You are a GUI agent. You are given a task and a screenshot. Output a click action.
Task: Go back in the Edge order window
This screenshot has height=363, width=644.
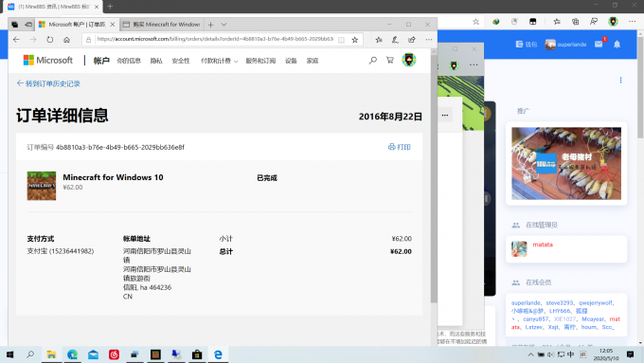(16, 40)
